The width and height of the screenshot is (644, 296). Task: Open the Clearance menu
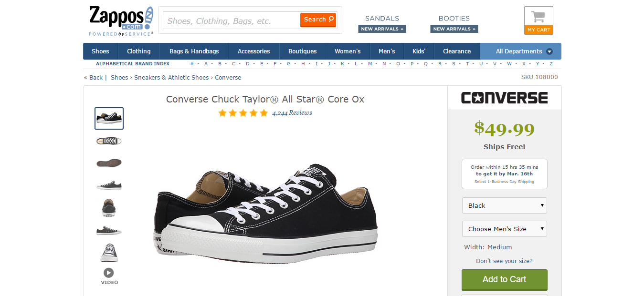pyautogui.click(x=456, y=51)
